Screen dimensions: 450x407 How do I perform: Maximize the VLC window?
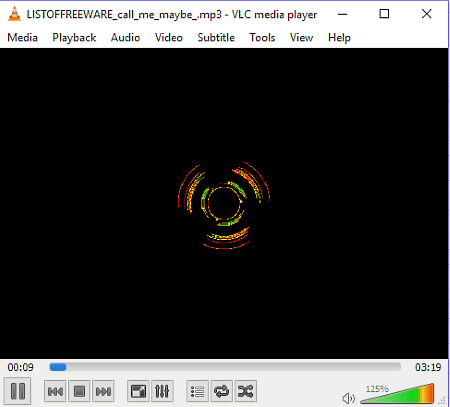tap(384, 14)
